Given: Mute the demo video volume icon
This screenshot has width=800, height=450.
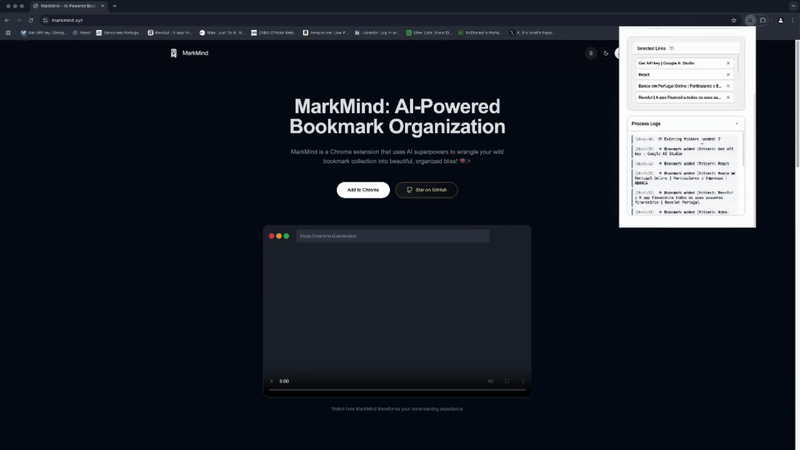Looking at the screenshot, I should 490,381.
